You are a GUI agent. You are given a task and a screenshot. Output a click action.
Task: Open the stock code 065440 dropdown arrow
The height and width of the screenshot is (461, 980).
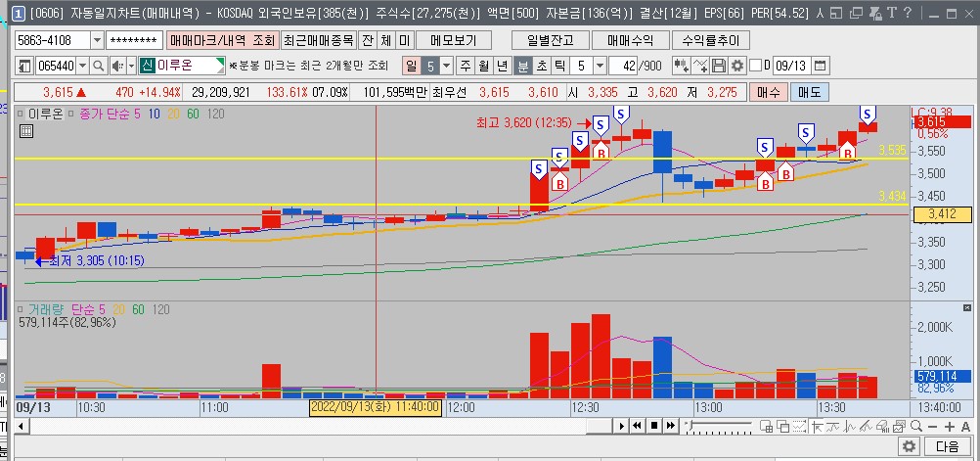pos(83,66)
